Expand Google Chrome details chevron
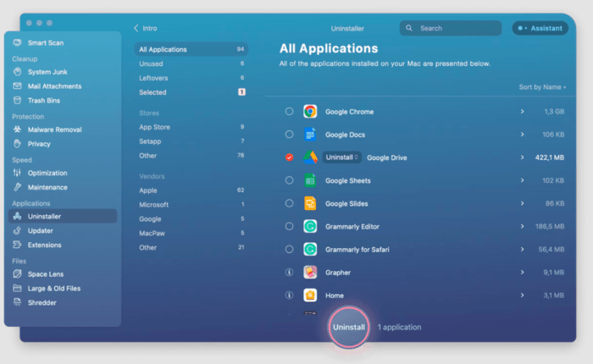This screenshot has width=593, height=364. coord(523,112)
